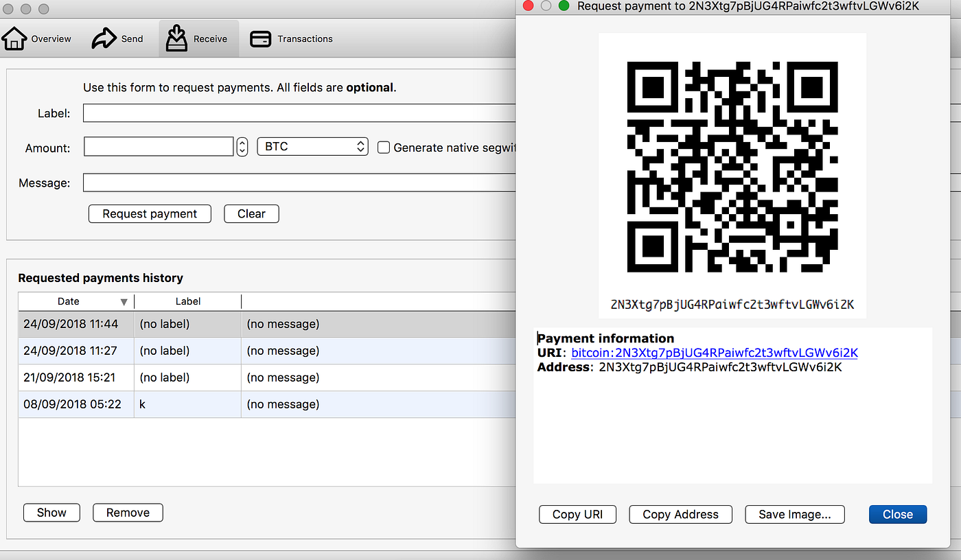Select row dated 21/09/2018 15:21
The height and width of the screenshot is (560, 961).
[x=267, y=377]
